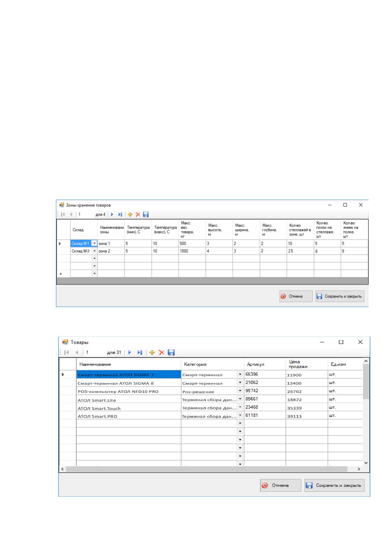Open category dropdown for POS-компьютер АТОЛ NFD10 PRO
The image size is (392, 554).
[x=240, y=391]
